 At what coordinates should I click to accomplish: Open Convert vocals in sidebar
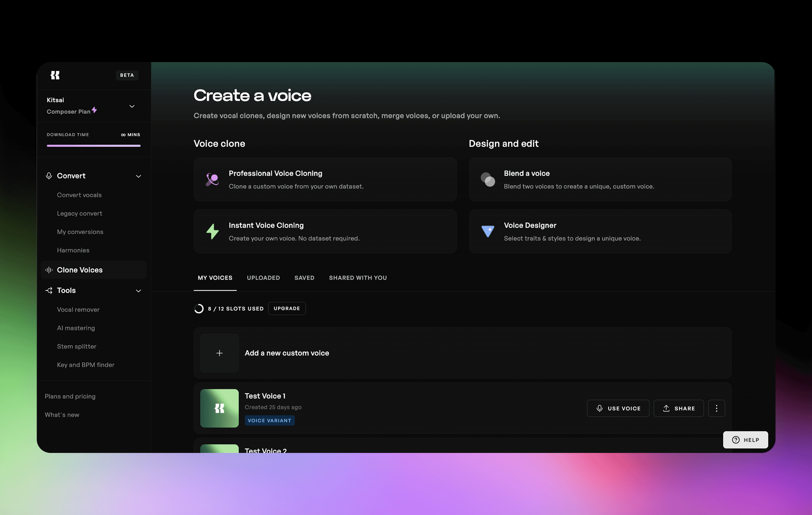pyautogui.click(x=79, y=195)
